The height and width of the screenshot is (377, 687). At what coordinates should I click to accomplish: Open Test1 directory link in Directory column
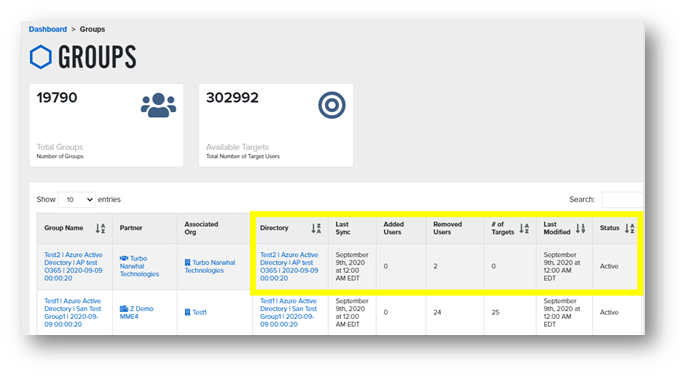(x=288, y=313)
